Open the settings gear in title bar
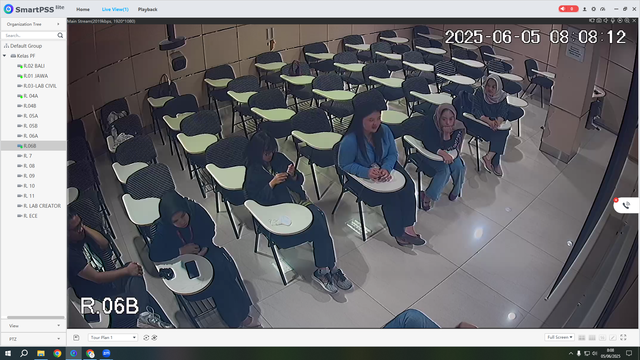The width and height of the screenshot is (640, 360). 593,9
